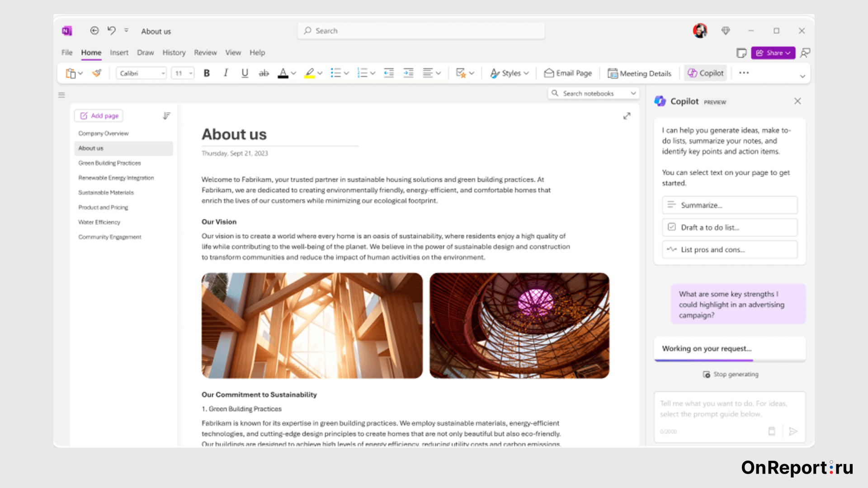Switch to the Insert tab
Screen dimensions: 868x488
click(119, 52)
